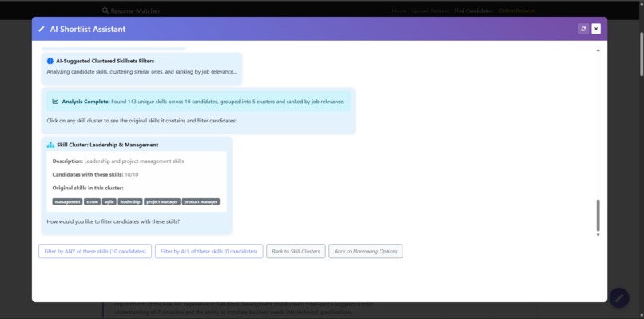Click the AI-Suggested Clustered Skillsets Filters heading
644x319 pixels.
pos(105,61)
